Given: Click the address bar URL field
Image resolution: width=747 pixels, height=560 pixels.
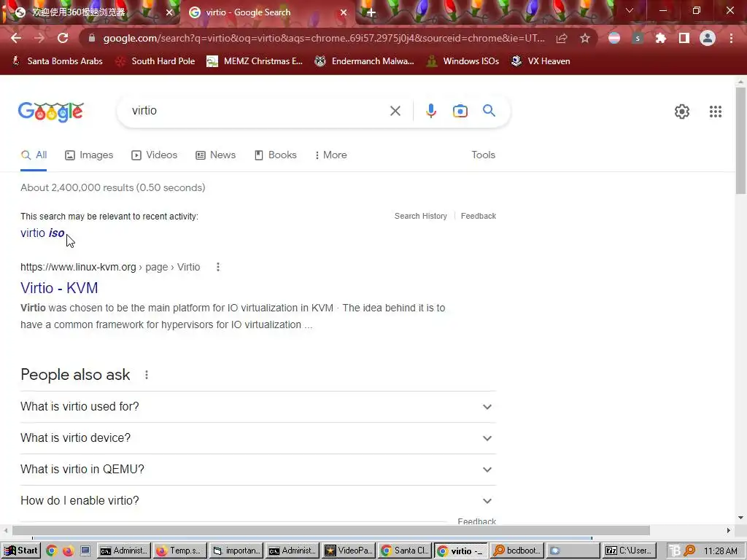Looking at the screenshot, I should (x=324, y=38).
